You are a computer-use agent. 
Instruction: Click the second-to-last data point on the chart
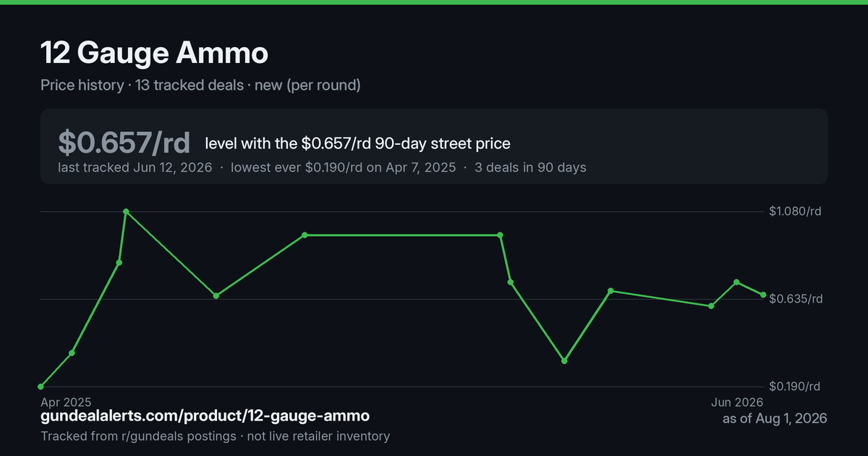[x=736, y=282]
